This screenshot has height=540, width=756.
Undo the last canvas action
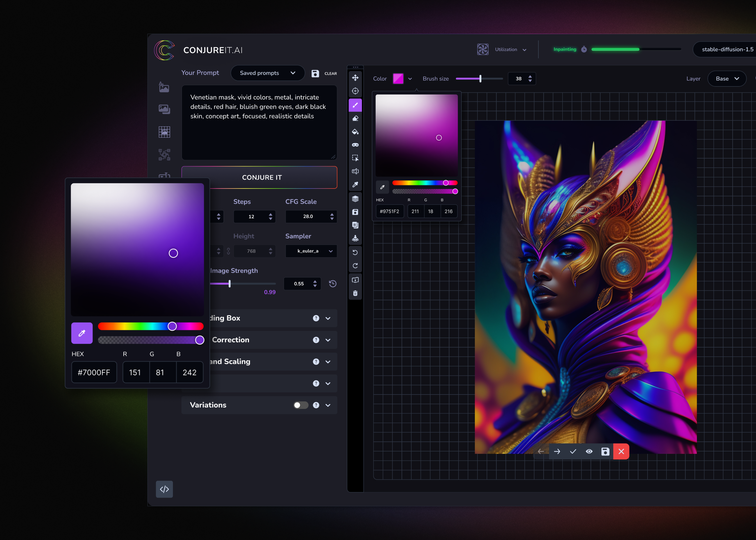(x=355, y=252)
